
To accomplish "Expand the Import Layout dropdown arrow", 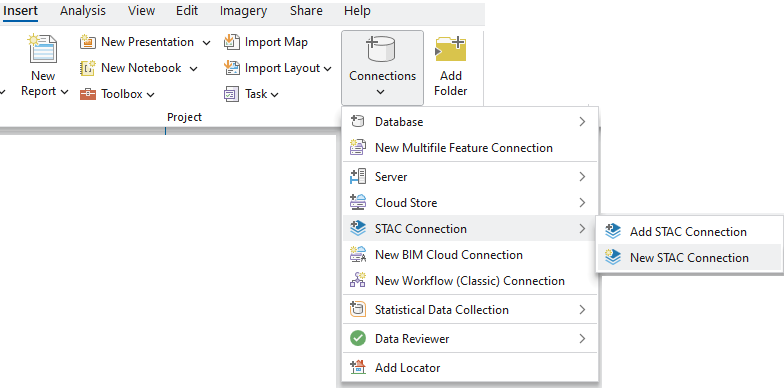I will click(x=328, y=69).
